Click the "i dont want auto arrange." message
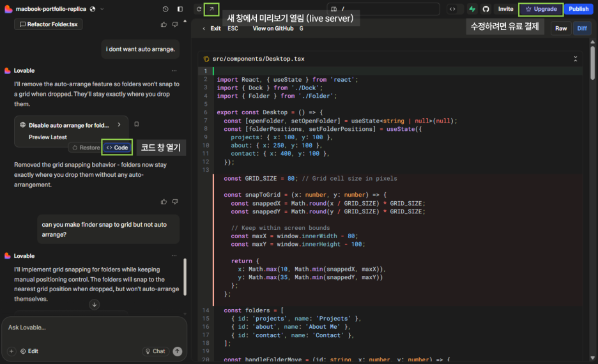This screenshot has height=364, width=598. coord(141,49)
